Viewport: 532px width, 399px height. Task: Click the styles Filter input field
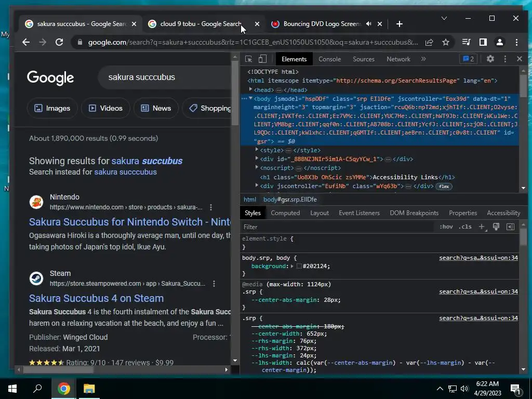pyautogui.click(x=338, y=227)
